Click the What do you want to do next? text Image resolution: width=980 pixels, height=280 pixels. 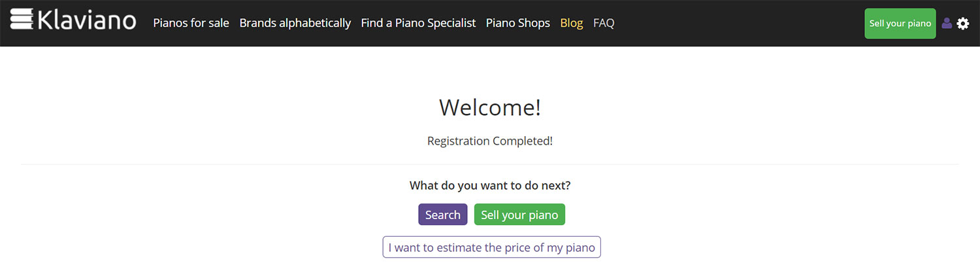coord(490,185)
